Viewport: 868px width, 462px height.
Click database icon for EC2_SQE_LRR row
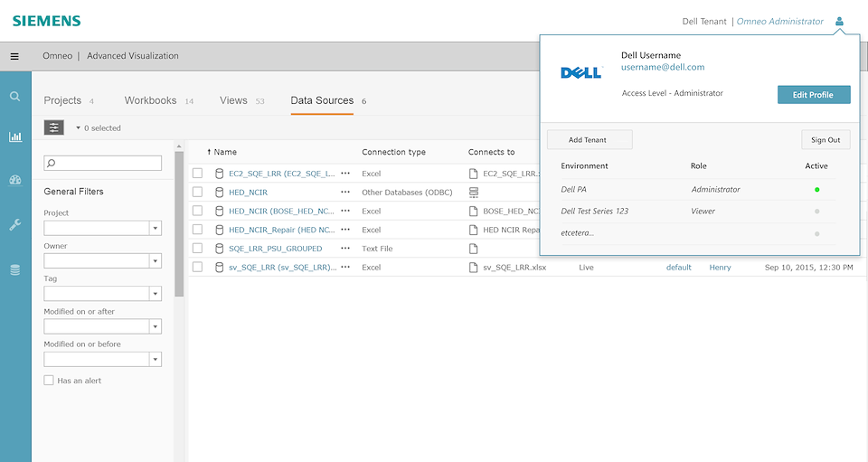point(219,174)
